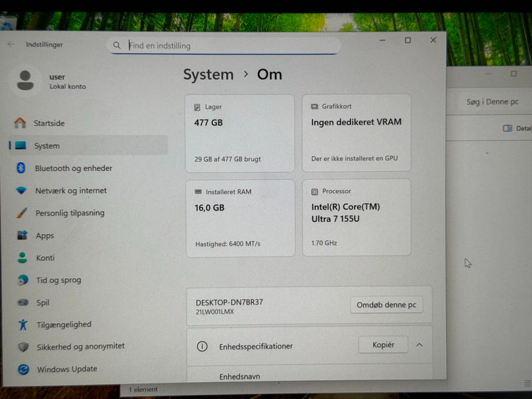Open the 'Ingen dedikeret VRAM' card

[356, 132]
